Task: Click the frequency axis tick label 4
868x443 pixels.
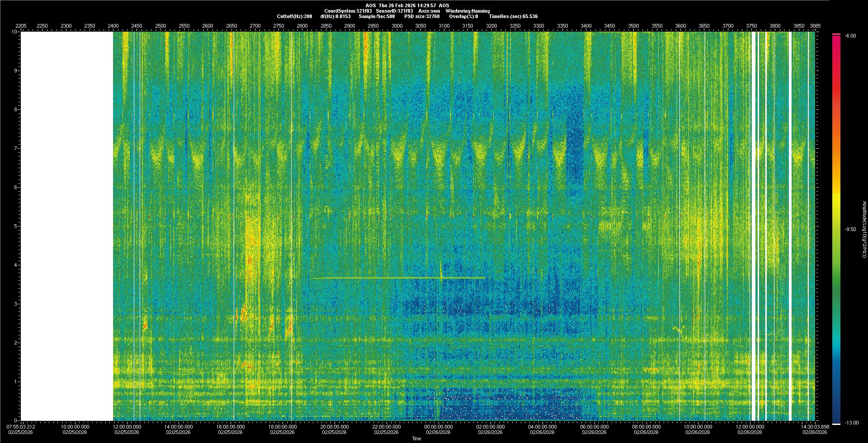Action: (x=16, y=265)
